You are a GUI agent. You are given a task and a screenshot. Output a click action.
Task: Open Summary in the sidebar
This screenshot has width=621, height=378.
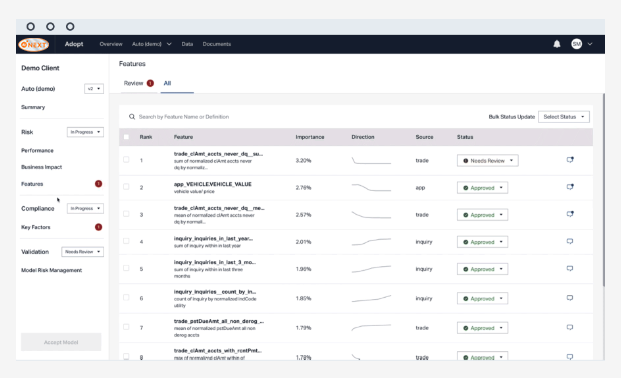coord(33,107)
